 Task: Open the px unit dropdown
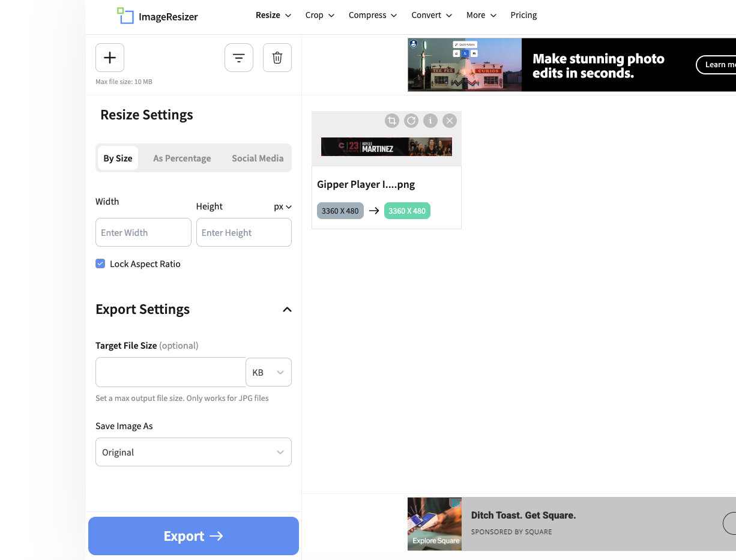pos(283,206)
